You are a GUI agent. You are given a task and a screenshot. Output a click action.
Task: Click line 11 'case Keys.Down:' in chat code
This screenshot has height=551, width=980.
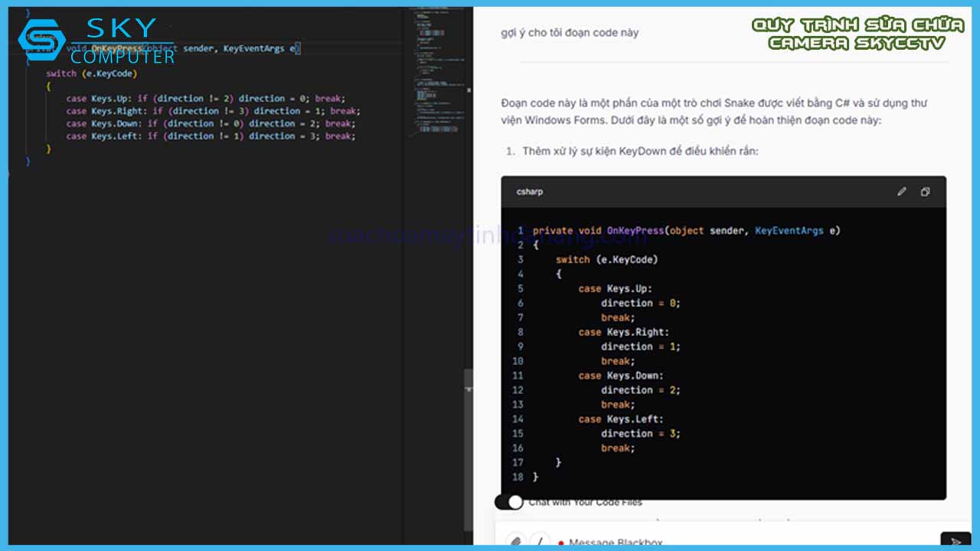[x=621, y=376]
